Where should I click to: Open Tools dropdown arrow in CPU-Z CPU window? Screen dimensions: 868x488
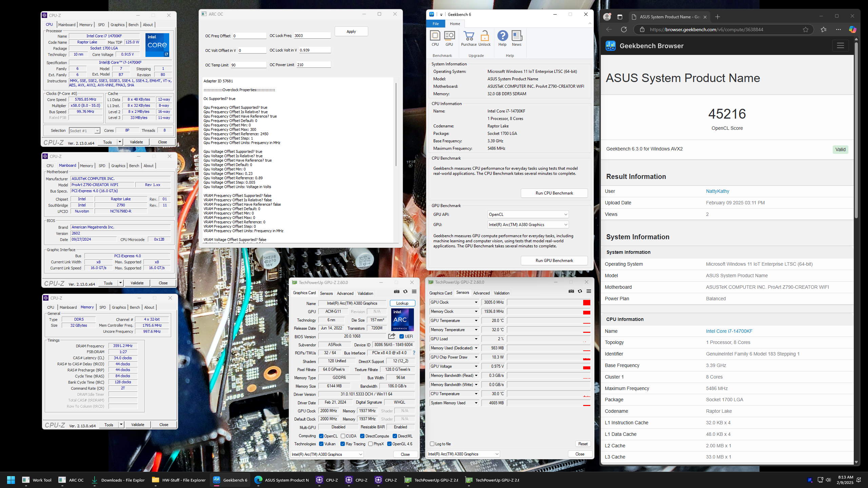click(120, 142)
